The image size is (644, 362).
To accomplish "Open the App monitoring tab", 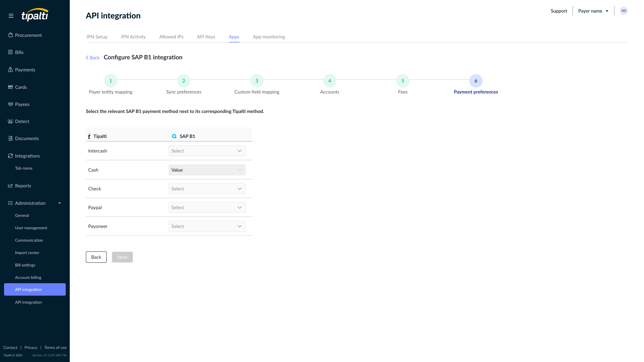I will [x=269, y=37].
